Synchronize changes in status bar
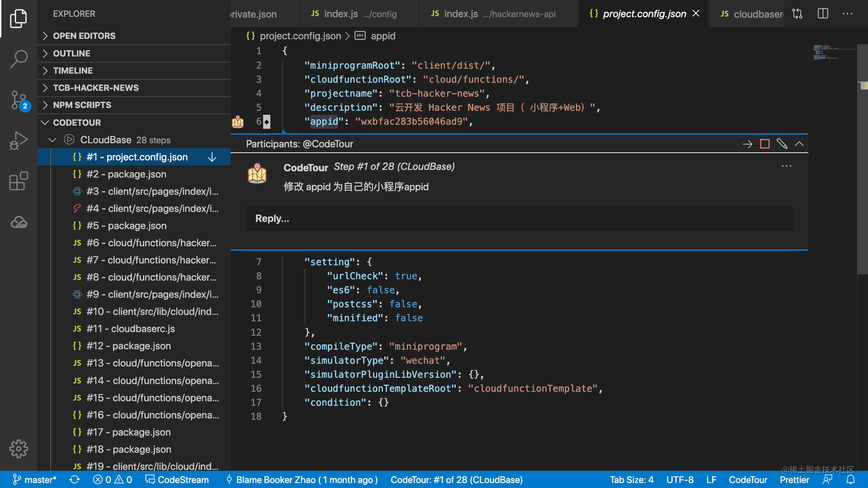The image size is (868, 488). pos(75,479)
